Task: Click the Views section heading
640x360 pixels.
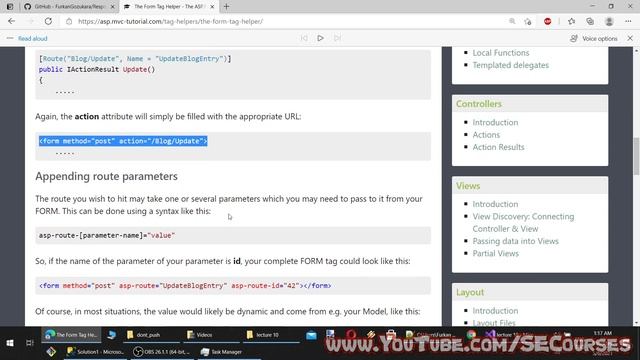Action: click(x=468, y=186)
